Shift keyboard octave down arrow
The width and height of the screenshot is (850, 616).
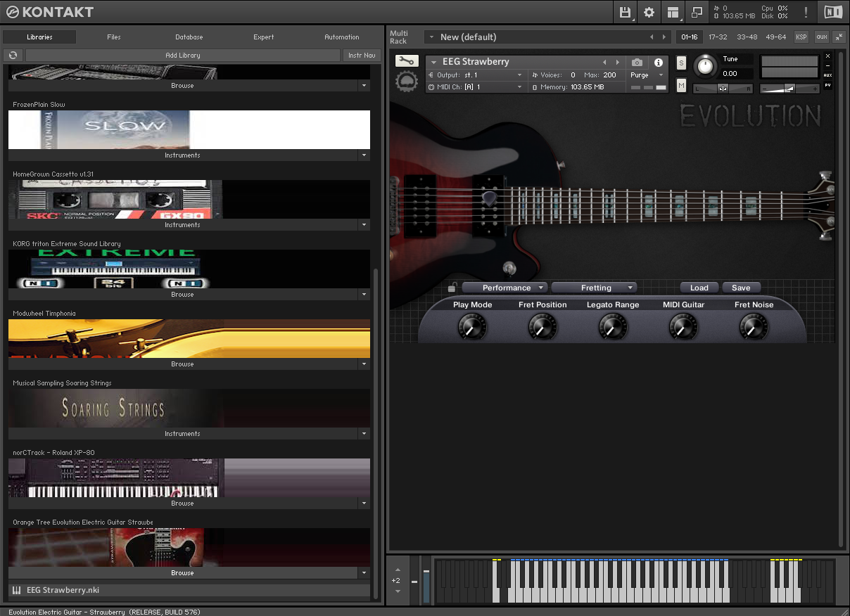398,591
